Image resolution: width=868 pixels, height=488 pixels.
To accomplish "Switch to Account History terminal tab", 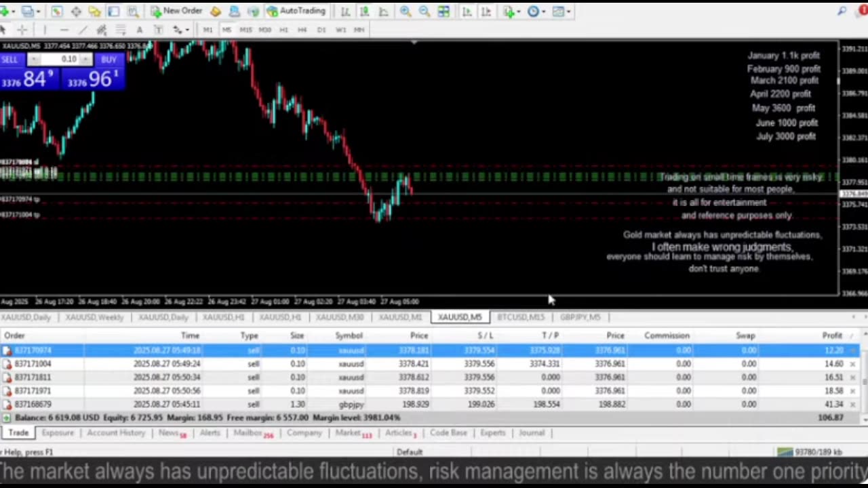I will point(116,433).
